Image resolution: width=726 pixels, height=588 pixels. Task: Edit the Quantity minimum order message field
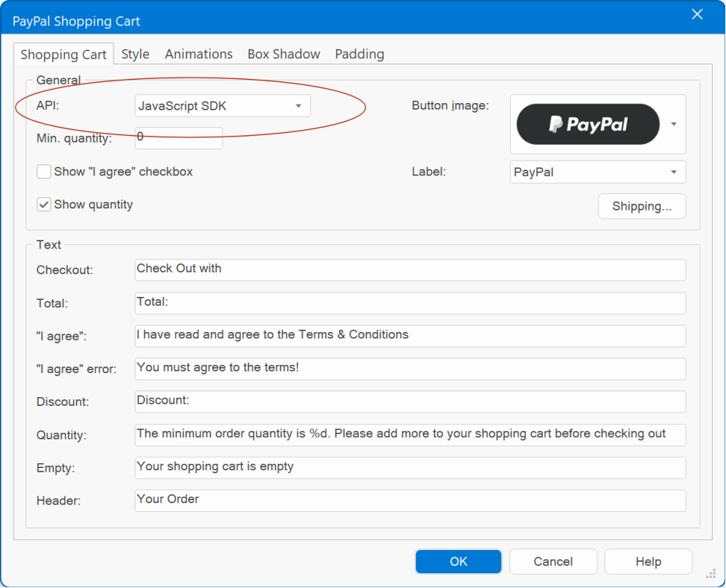411,435
